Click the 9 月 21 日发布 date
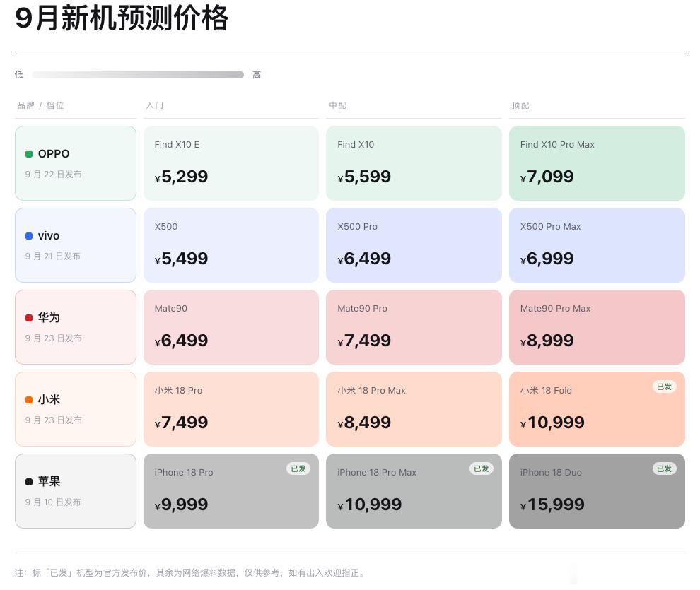The width and height of the screenshot is (700, 590). point(53,256)
